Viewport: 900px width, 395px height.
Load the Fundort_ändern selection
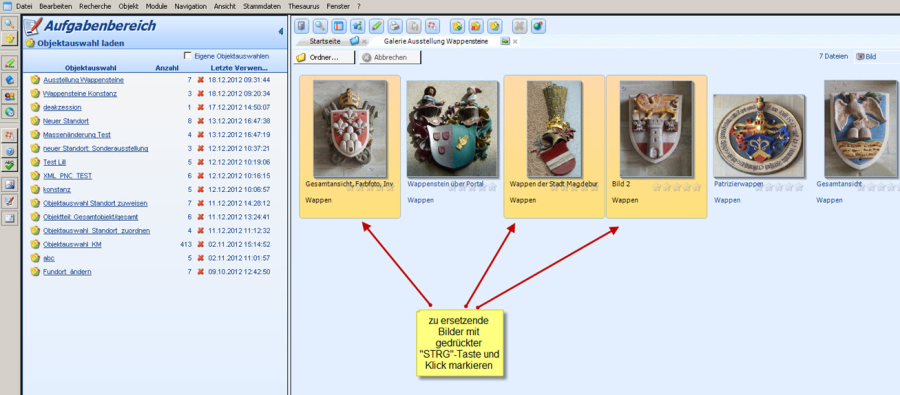(67, 272)
